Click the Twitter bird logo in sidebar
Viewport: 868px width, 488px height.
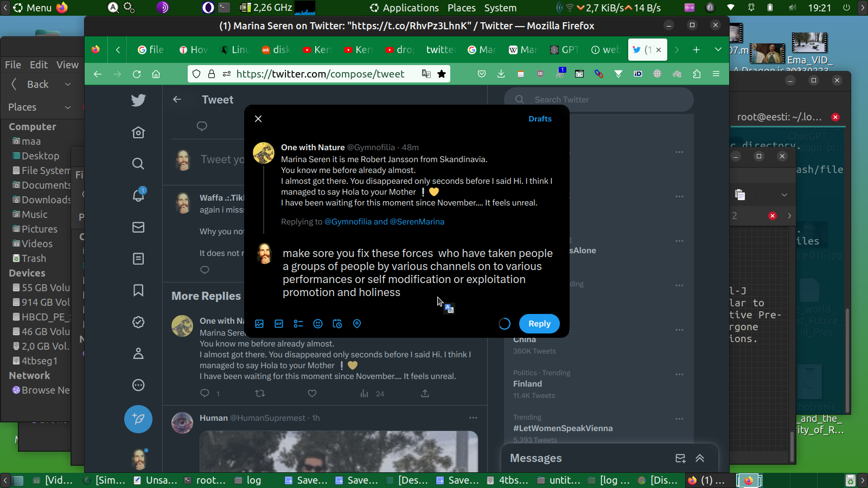coord(138,100)
